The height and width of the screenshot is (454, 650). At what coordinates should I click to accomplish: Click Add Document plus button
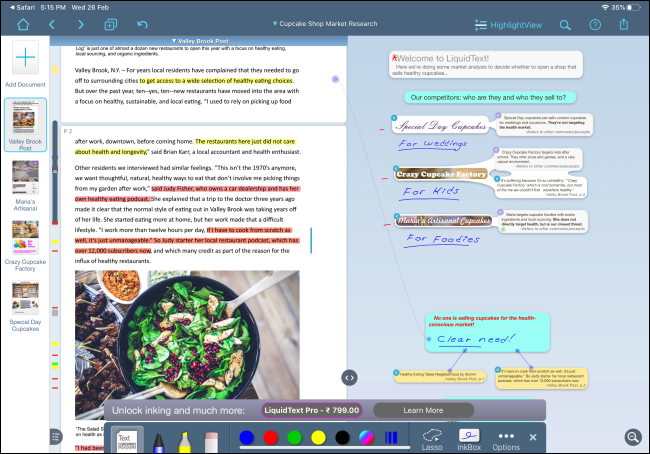25,57
